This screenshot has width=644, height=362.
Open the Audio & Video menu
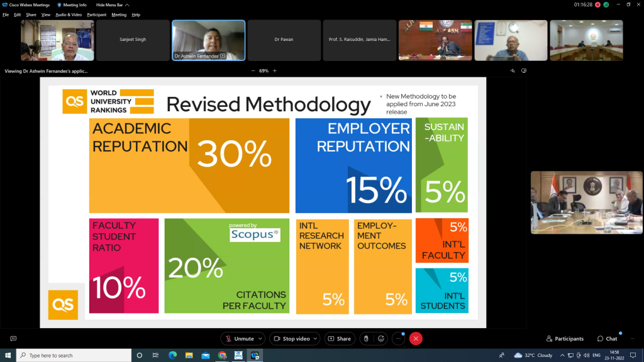pyautogui.click(x=69, y=15)
